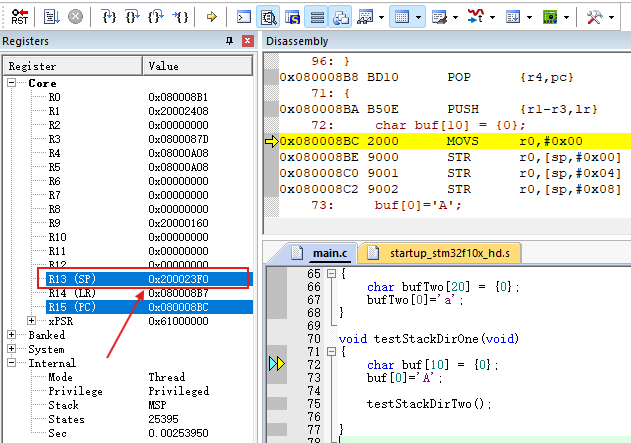Select the R15 (PC) register row
Screen dimensions: 631x443
149,307
